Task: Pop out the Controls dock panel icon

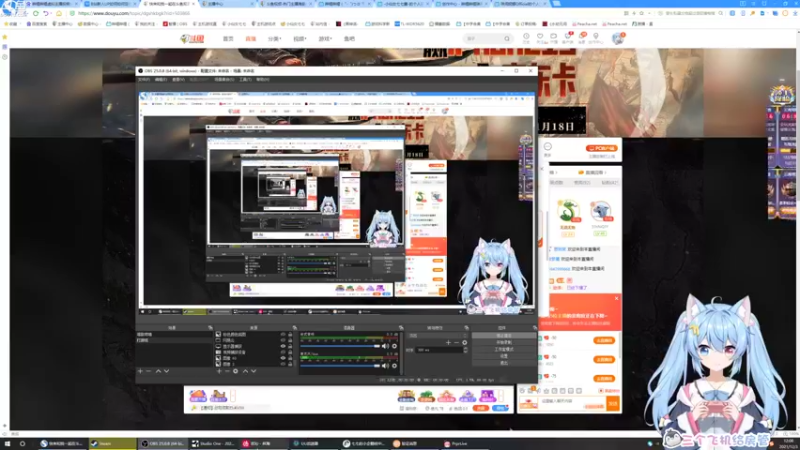Action: pyautogui.click(x=534, y=328)
